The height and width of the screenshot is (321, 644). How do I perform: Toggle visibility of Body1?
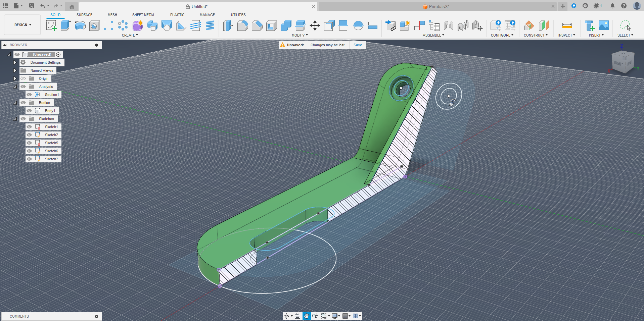coord(30,111)
